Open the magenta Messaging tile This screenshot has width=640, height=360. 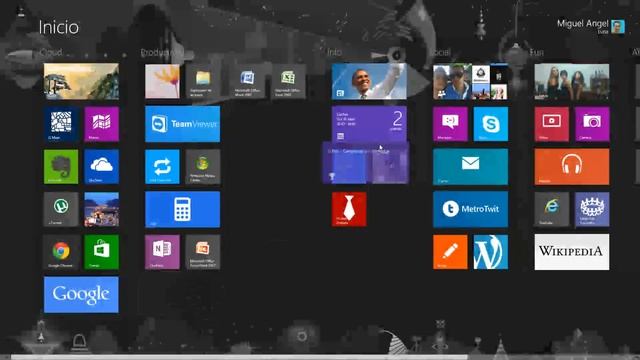tap(450, 124)
